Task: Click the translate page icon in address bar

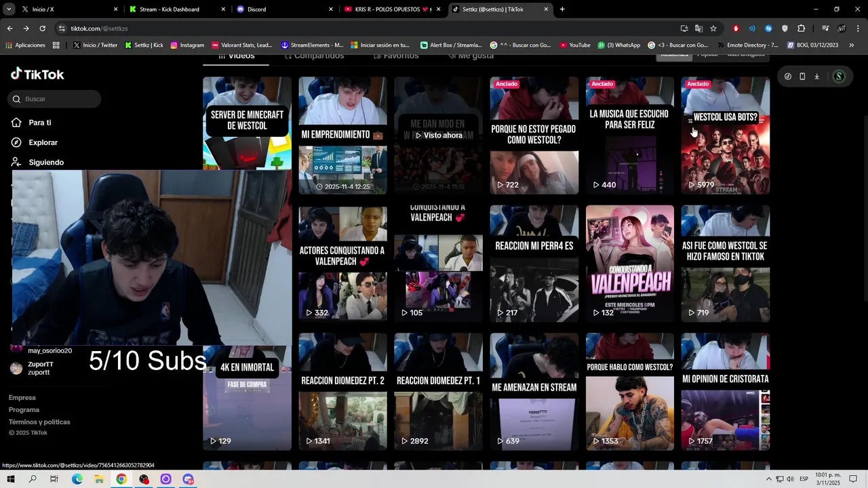Action: (698, 28)
